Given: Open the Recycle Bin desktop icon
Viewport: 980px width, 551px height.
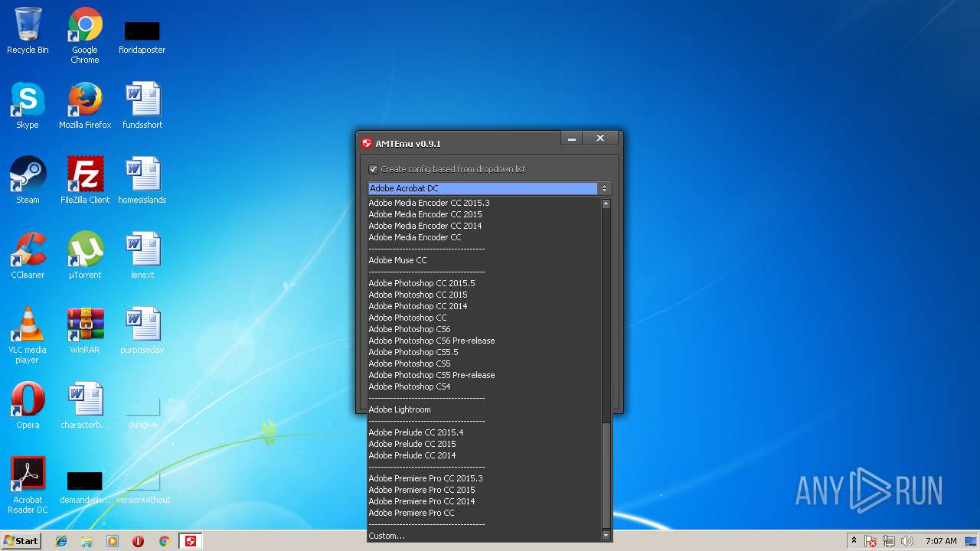Looking at the screenshot, I should 28,31.
